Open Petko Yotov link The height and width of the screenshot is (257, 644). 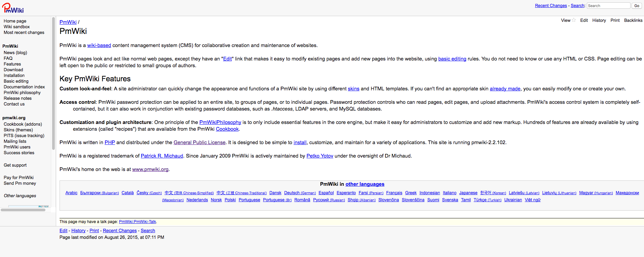click(x=320, y=156)
